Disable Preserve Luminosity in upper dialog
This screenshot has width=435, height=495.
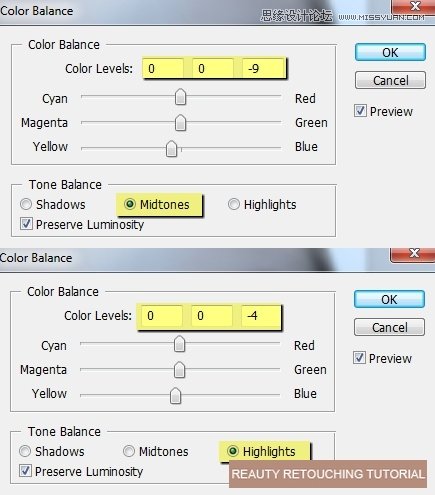(x=26, y=224)
